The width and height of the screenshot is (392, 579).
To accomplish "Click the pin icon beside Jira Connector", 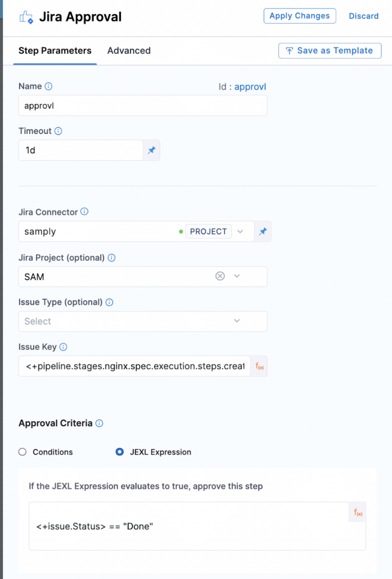I will click(263, 231).
